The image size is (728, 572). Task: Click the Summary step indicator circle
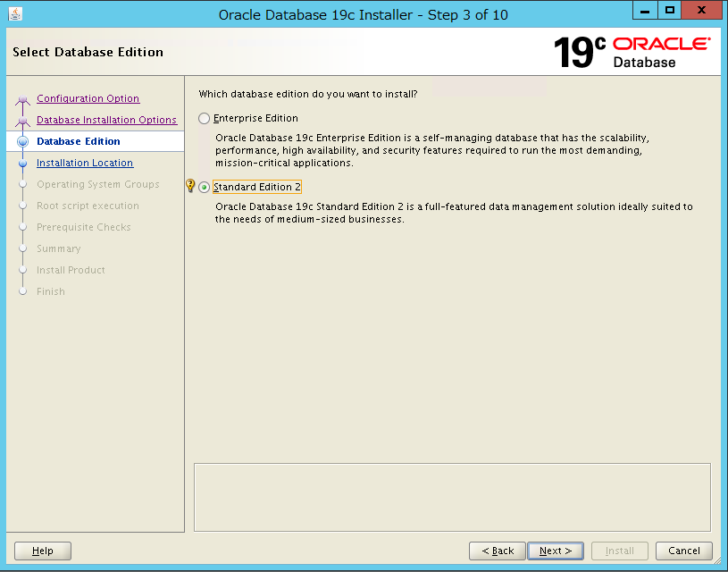coord(21,248)
